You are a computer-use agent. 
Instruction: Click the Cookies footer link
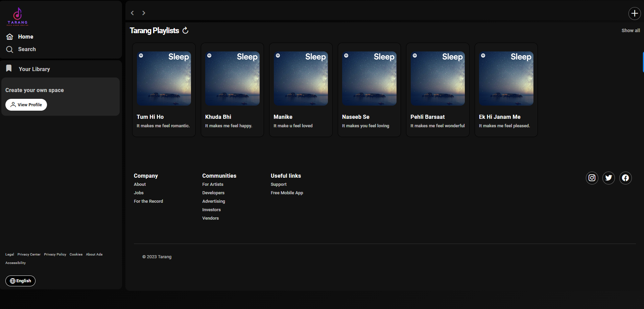point(76,255)
